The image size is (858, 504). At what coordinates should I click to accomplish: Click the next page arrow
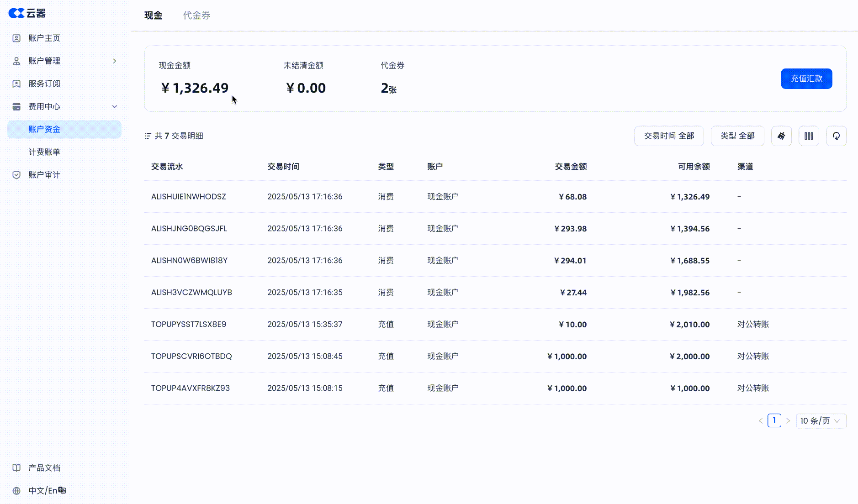pyautogui.click(x=788, y=421)
